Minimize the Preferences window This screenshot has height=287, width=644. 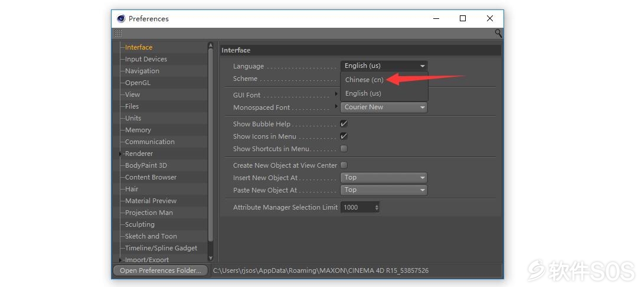(x=436, y=18)
